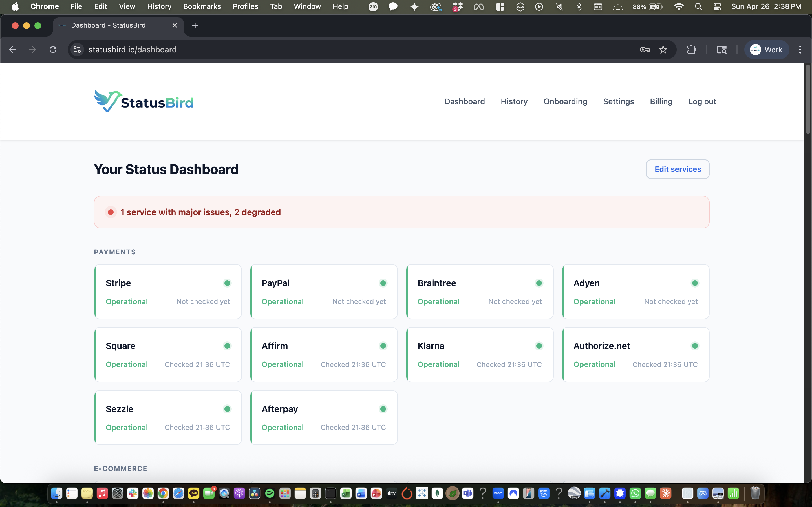Click the StatusBird logo
812x507 pixels.
pos(144,101)
